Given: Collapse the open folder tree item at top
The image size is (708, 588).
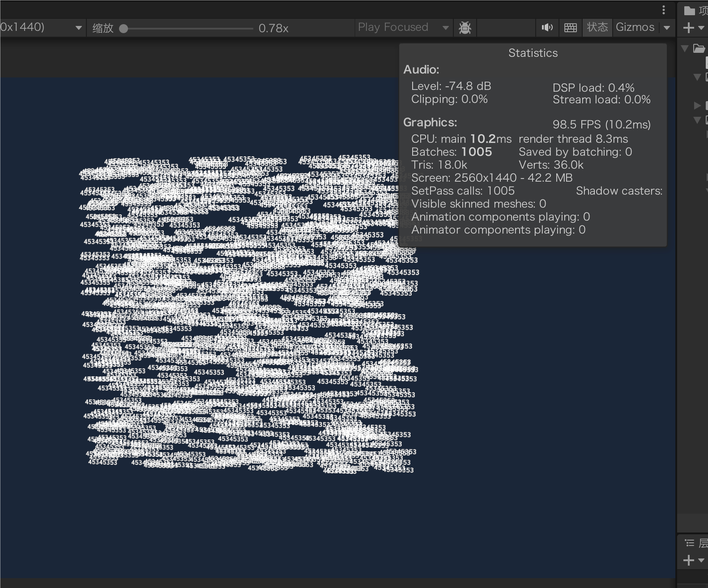Looking at the screenshot, I should pos(685,48).
